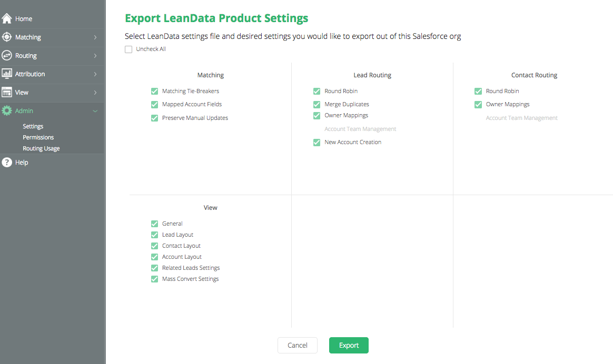Expand the Attribution menu chevron

point(95,74)
